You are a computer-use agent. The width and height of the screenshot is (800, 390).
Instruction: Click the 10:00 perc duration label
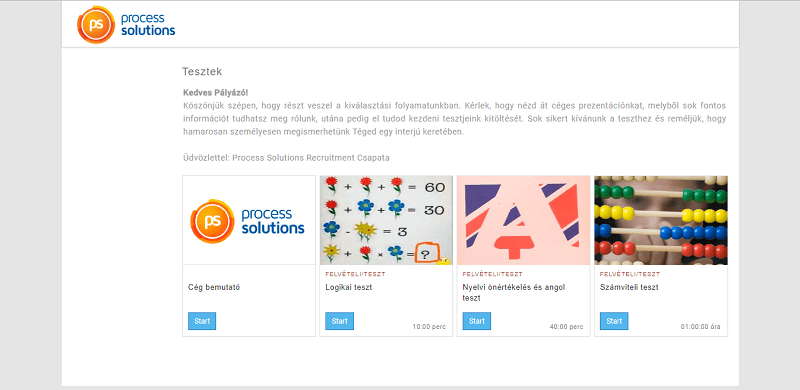(429, 327)
